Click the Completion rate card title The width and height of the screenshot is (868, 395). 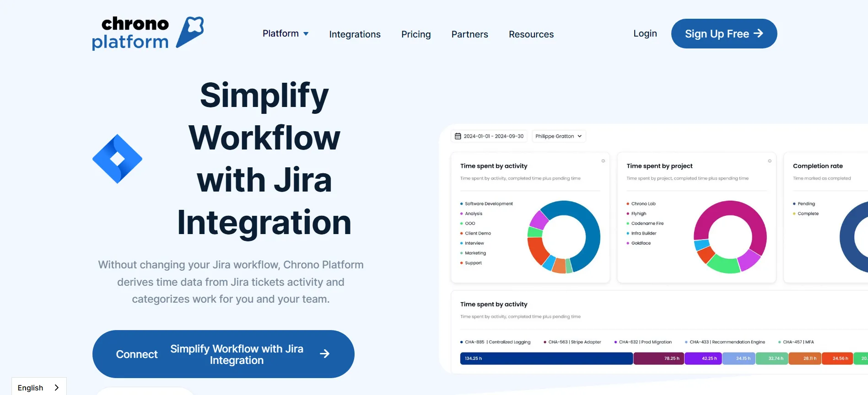(x=818, y=166)
